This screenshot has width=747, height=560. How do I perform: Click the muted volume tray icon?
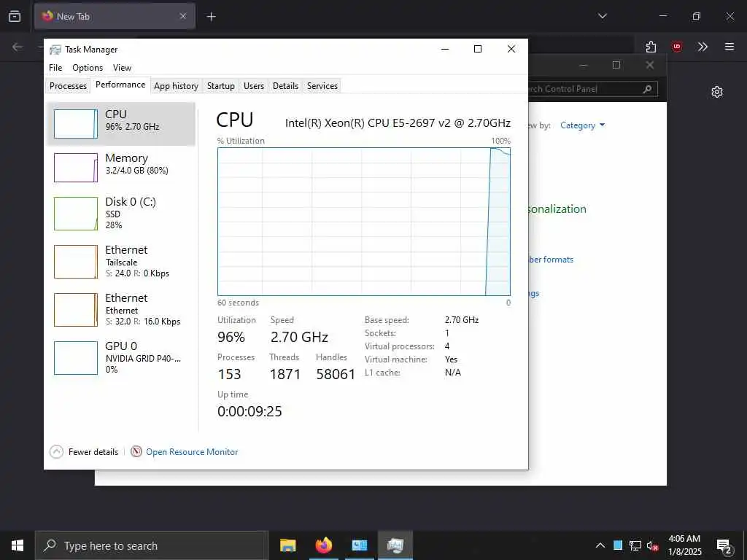coord(653,545)
